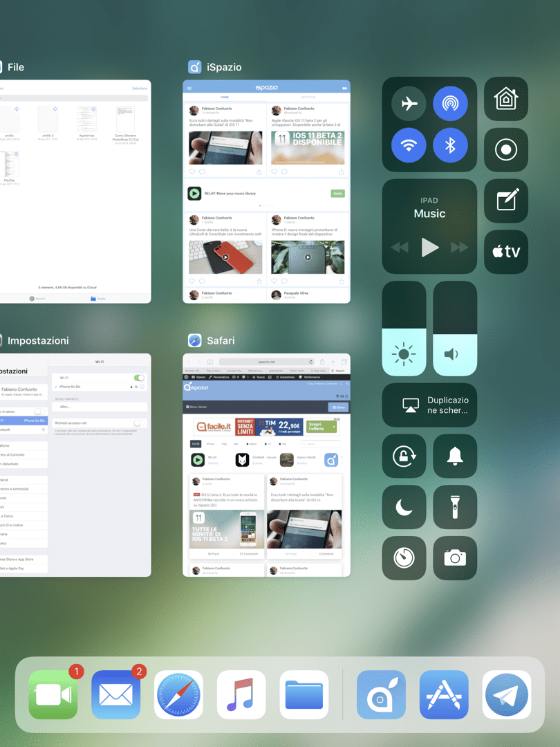This screenshot has width=560, height=747.
Task: Toggle AirDrop in Control Center
Action: pos(450,103)
